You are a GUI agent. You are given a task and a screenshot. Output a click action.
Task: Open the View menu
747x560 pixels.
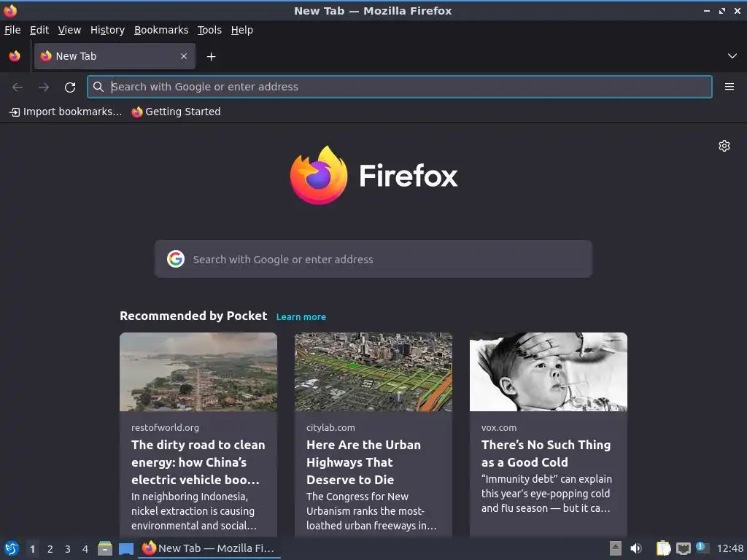(69, 30)
